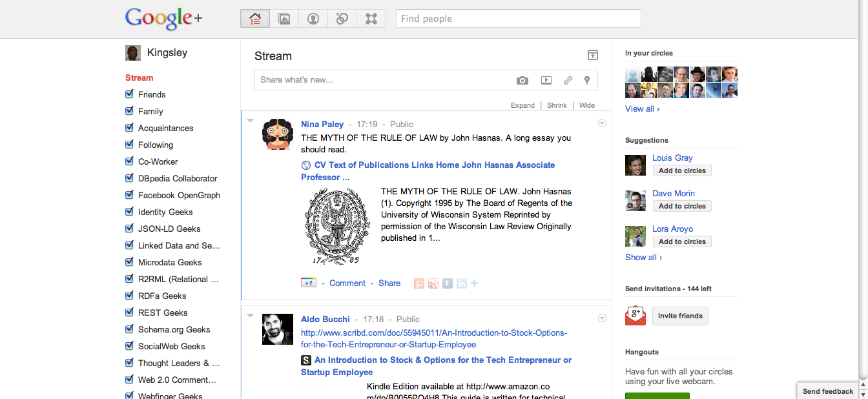
Task: Click the red invitation envelope icon
Action: pyautogui.click(x=635, y=315)
